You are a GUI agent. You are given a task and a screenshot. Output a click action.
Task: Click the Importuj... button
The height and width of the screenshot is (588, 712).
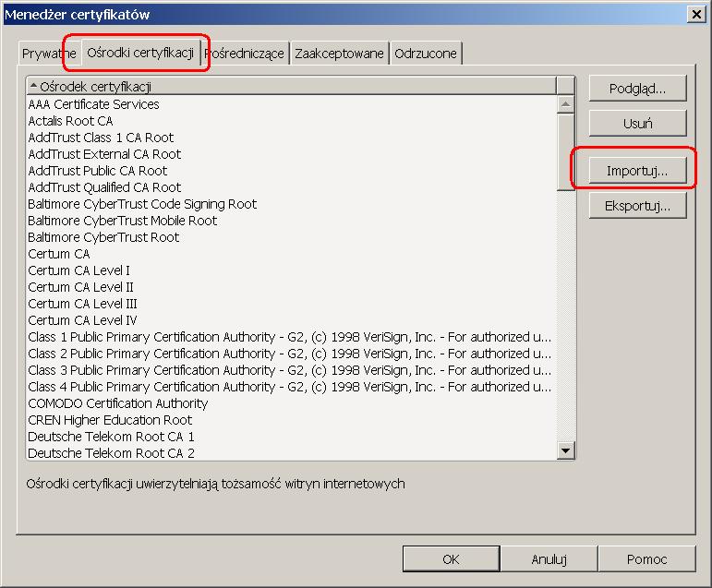pyautogui.click(x=637, y=171)
